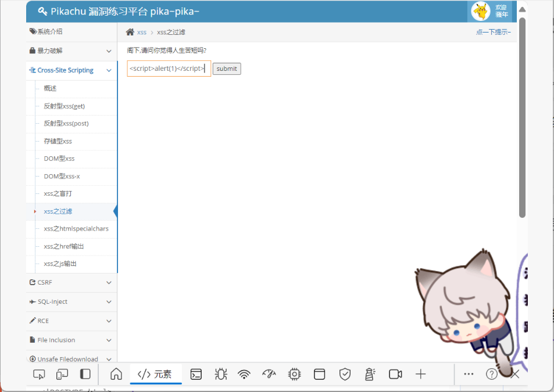Image resolution: width=554 pixels, height=392 pixels.
Task: Open 系统介绍 sidebar item
Action: (72, 32)
